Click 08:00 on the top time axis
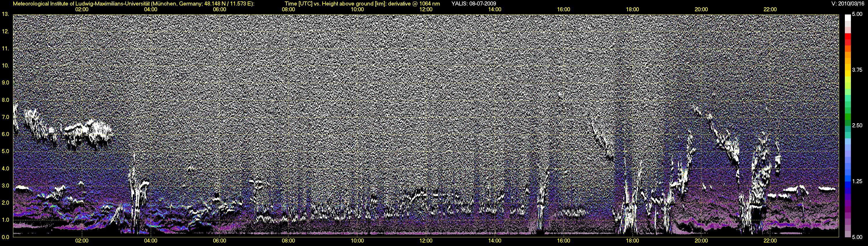Screen dimensions: 868x246 click(288, 10)
